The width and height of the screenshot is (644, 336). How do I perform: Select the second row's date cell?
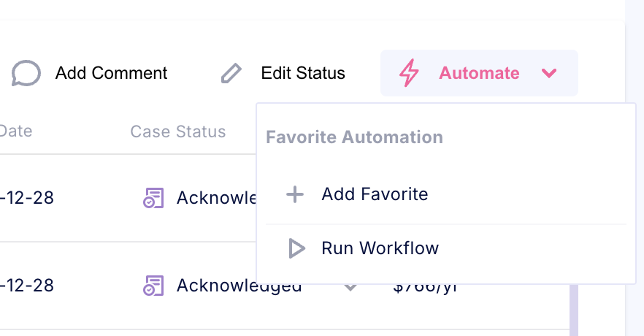28,286
